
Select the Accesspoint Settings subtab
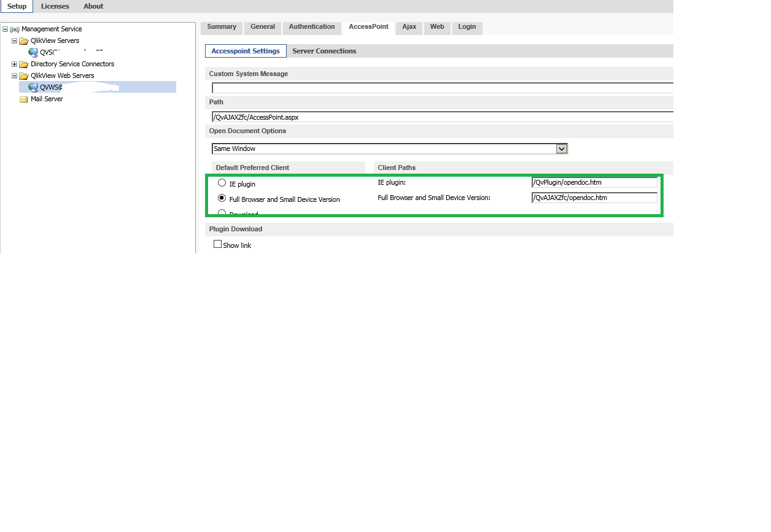(246, 51)
